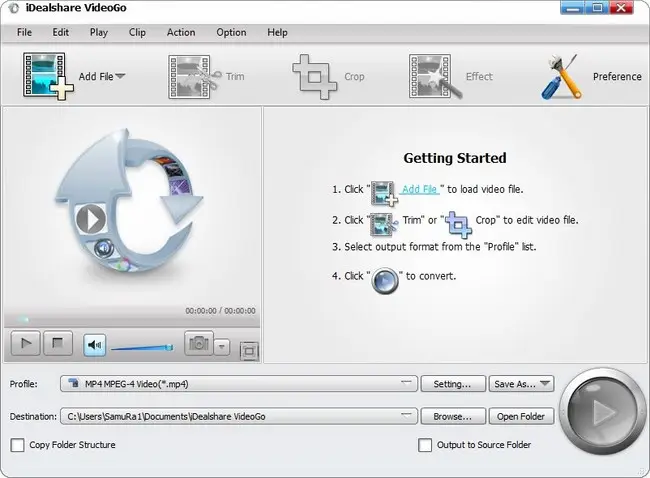
Task: Click the VideoGo logo in preview pane
Action: point(129,201)
